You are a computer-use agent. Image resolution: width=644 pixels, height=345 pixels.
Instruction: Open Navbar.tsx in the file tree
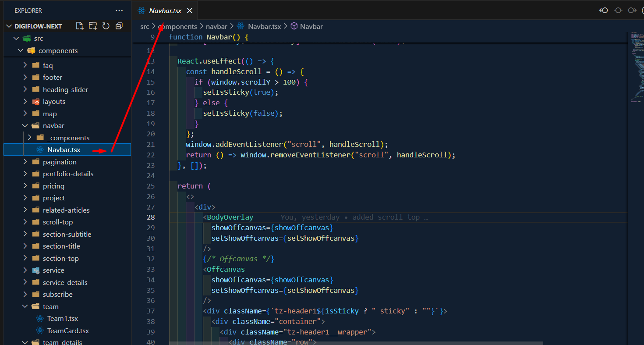67,149
